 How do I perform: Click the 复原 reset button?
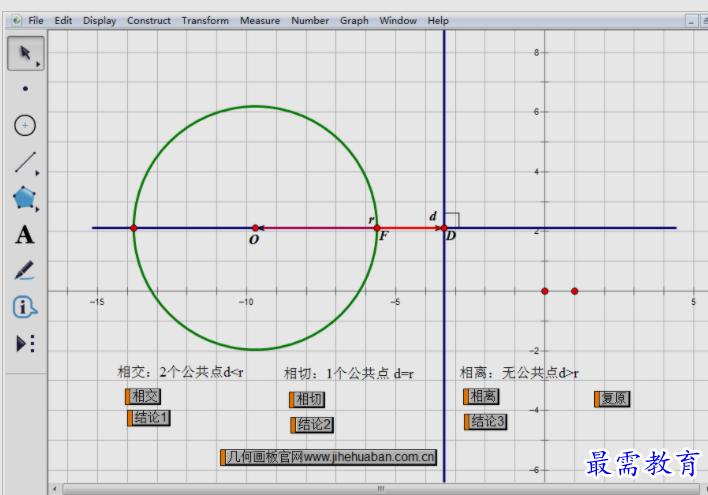tap(612, 399)
